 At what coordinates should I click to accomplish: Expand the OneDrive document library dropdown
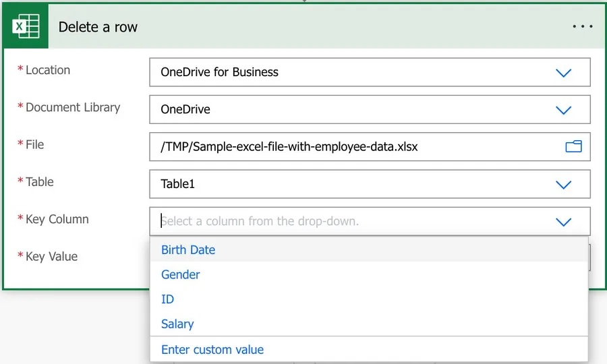pyautogui.click(x=351, y=110)
